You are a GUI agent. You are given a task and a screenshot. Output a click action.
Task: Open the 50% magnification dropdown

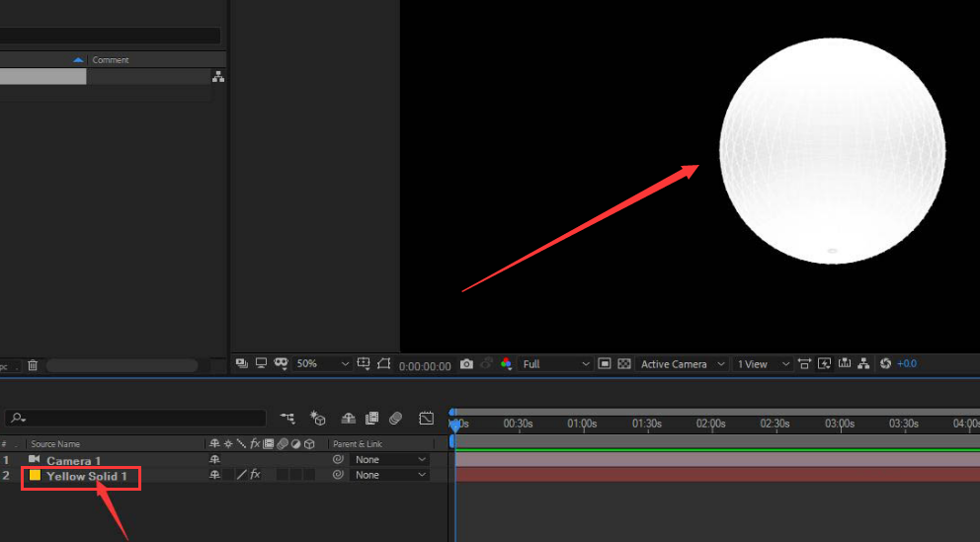(323, 364)
